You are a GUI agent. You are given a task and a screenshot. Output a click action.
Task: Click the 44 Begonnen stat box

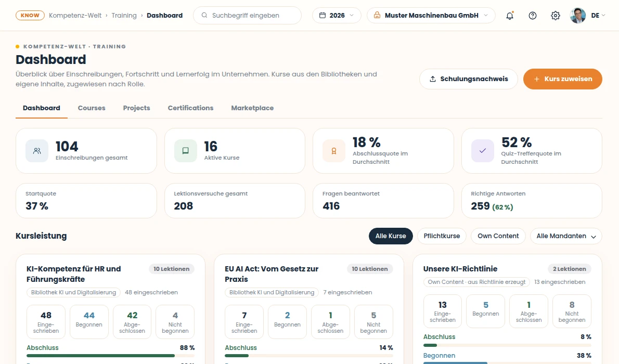click(89, 322)
